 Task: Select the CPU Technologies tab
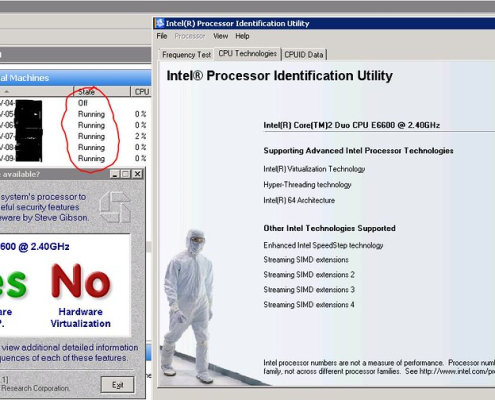[248, 54]
